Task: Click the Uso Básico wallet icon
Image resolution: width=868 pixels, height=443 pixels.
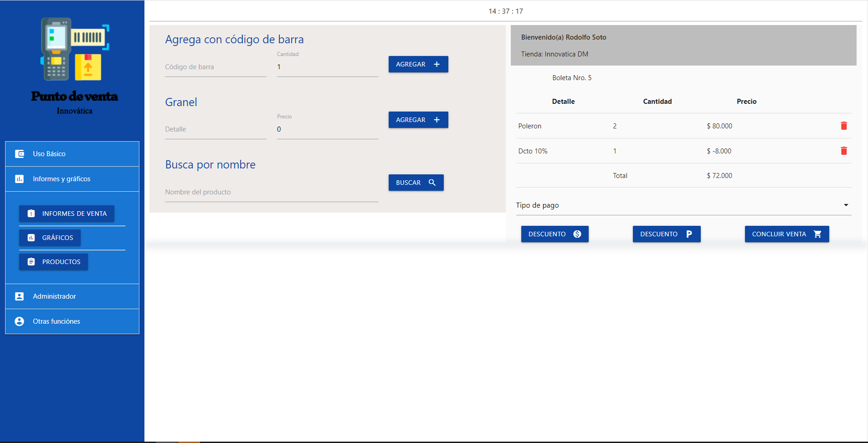Action: pos(20,154)
